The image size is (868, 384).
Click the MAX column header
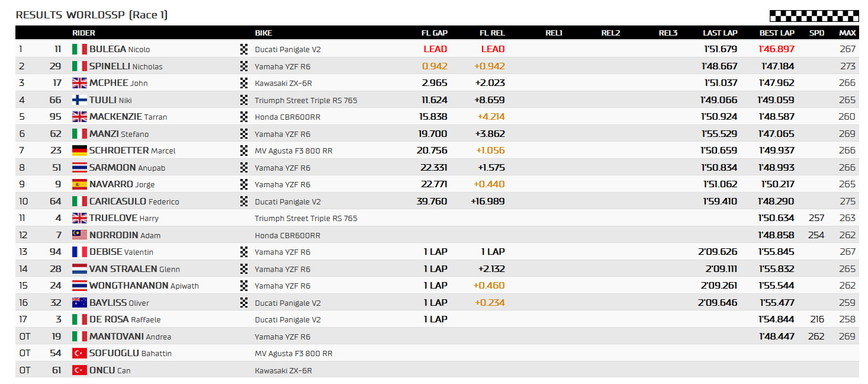click(847, 33)
